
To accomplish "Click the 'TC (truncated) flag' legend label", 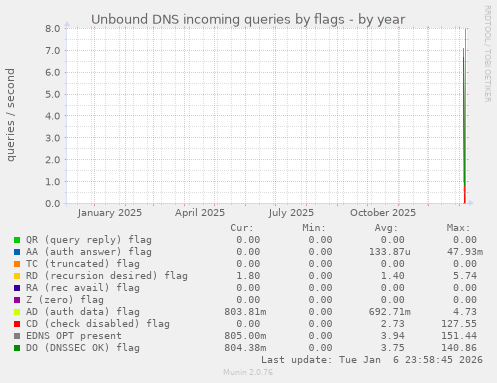I will 83,264.
